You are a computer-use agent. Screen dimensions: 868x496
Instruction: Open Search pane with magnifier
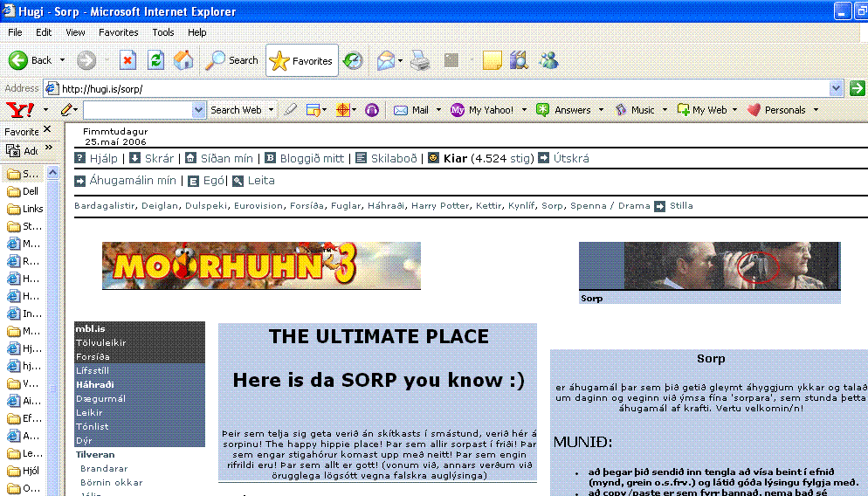231,60
